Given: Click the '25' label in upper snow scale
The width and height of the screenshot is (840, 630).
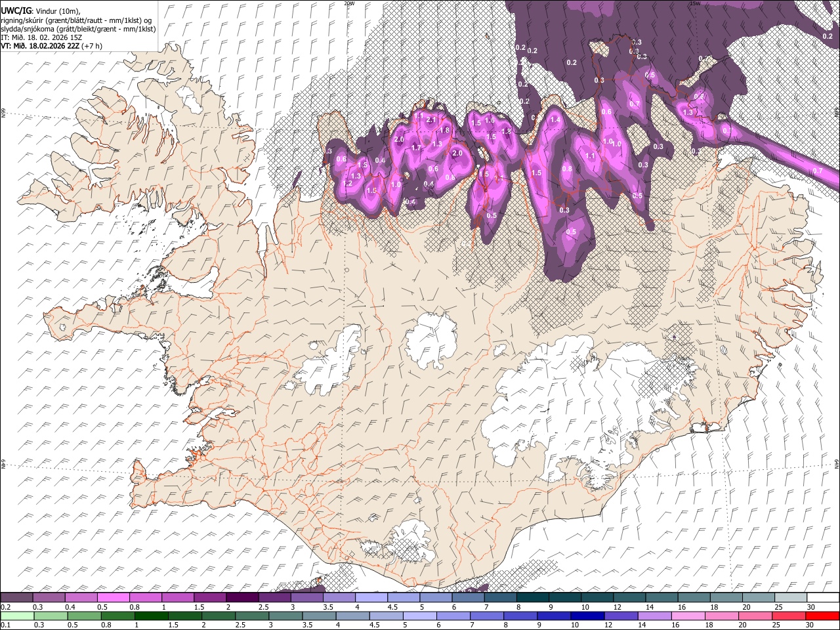Looking at the screenshot, I should pyautogui.click(x=778, y=607).
